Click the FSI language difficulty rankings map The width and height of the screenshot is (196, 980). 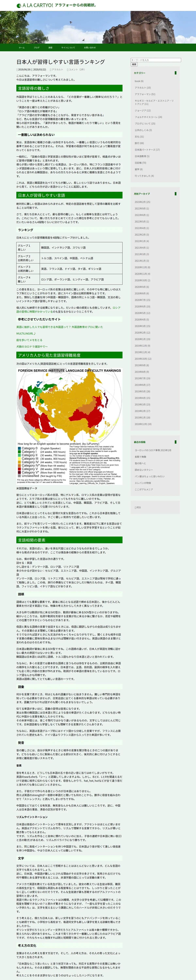click(69, 426)
